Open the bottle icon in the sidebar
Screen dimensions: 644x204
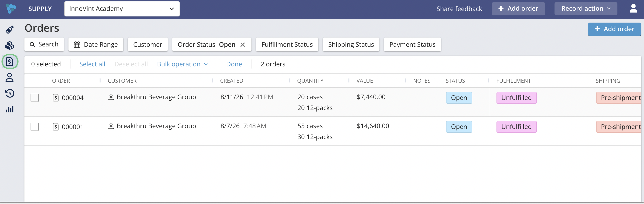10,29
